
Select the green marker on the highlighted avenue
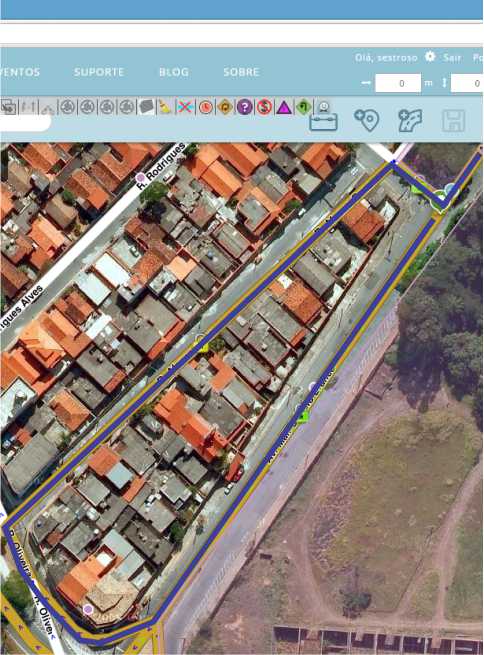click(303, 416)
